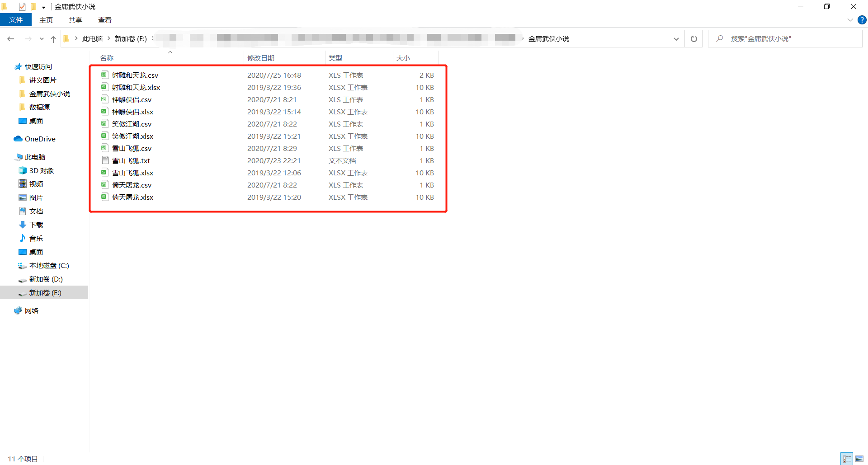Image resolution: width=868 pixels, height=465 pixels.
Task: Go up one folder level
Action: pos(53,39)
